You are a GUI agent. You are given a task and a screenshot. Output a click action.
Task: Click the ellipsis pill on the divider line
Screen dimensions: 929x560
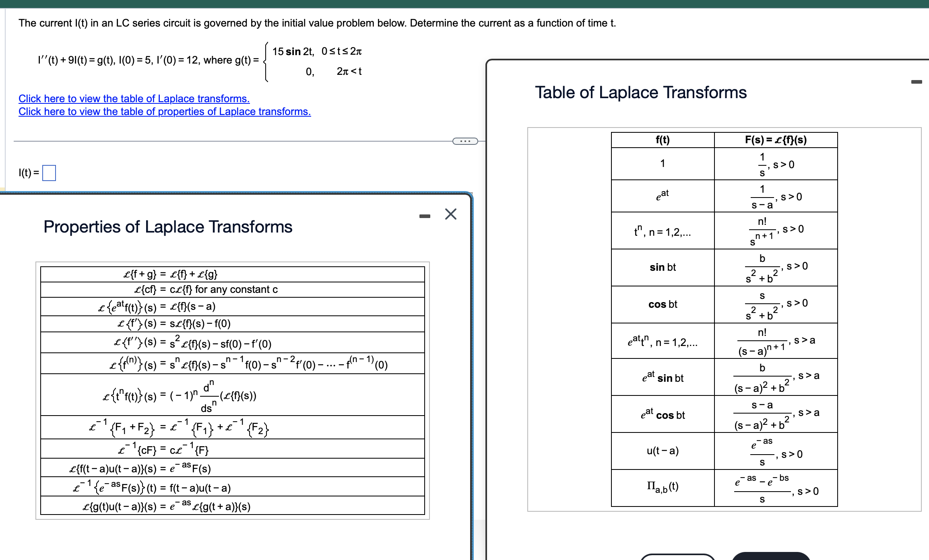pyautogui.click(x=465, y=141)
